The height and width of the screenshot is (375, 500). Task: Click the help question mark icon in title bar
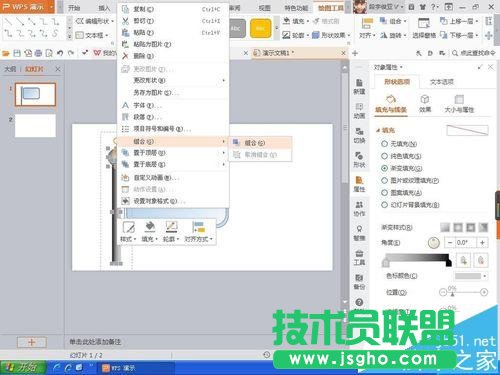[433, 7]
